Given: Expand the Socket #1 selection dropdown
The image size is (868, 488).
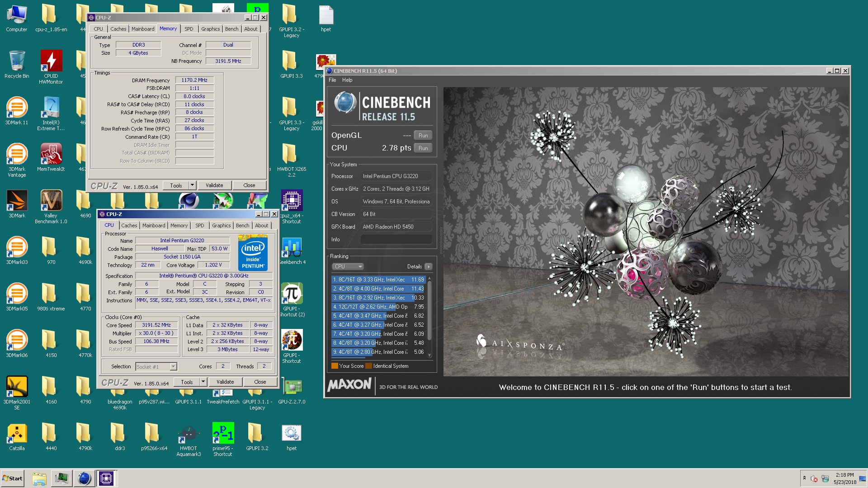Looking at the screenshot, I should pyautogui.click(x=173, y=366).
